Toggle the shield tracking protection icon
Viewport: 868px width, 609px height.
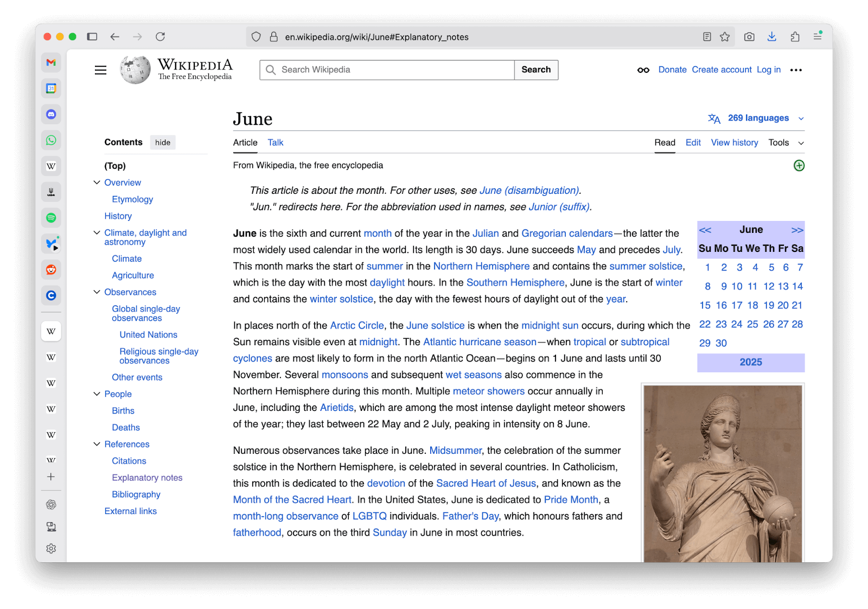click(x=256, y=36)
